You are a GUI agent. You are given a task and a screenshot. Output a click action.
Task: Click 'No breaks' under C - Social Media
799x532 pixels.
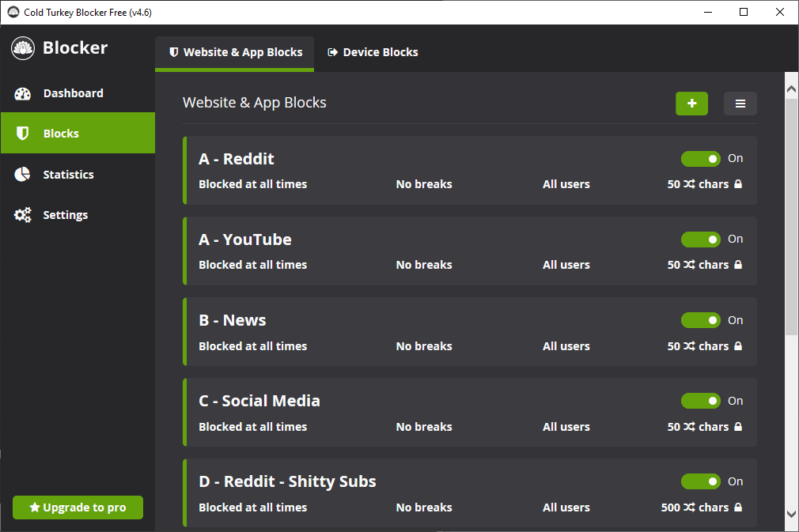coord(424,426)
